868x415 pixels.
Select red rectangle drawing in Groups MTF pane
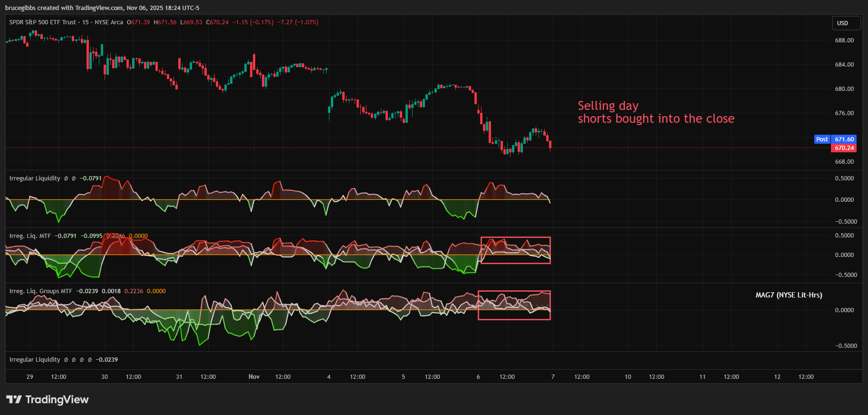coord(514,291)
